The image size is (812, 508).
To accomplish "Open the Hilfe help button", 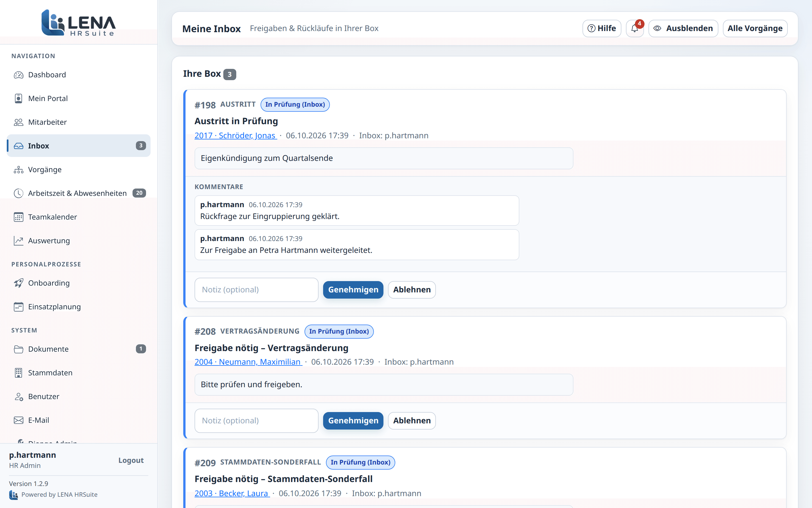I will coord(602,28).
